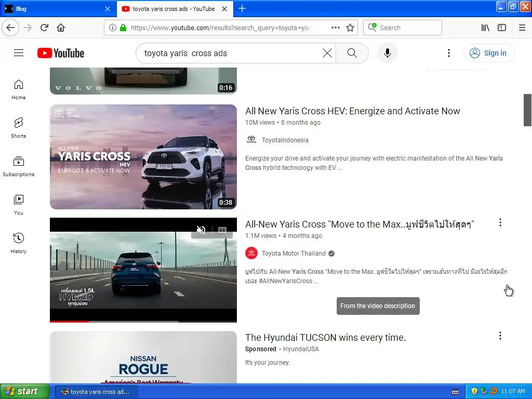Viewport: 532px width, 399px height.
Task: Toggle browser sidebar view
Action: [502, 28]
